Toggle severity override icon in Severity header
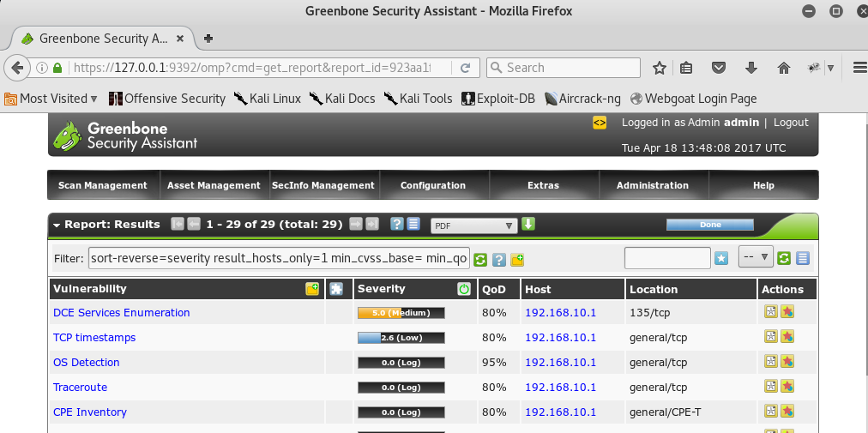The image size is (868, 433). click(464, 288)
